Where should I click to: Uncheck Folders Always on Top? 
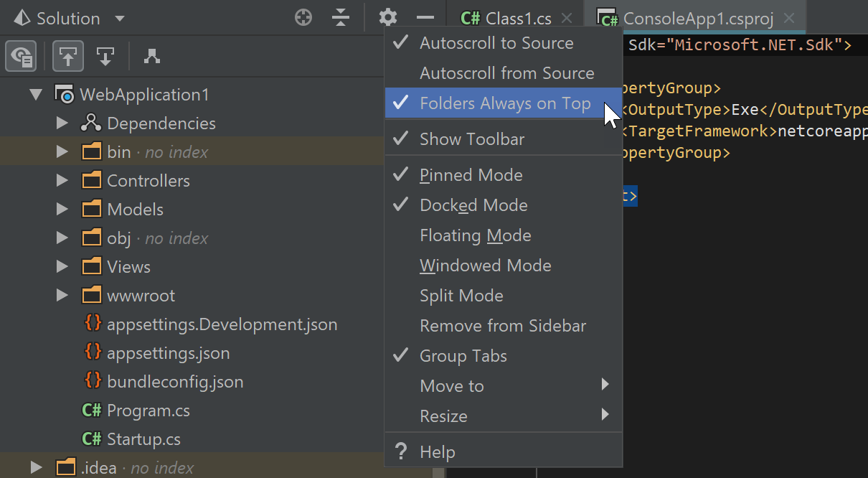504,103
